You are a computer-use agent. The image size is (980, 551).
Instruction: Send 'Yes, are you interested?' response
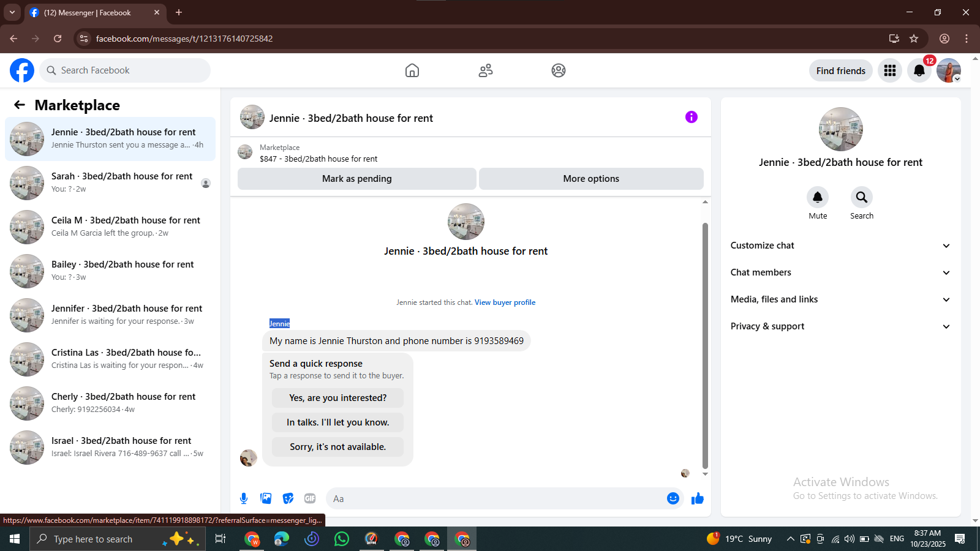tap(338, 398)
